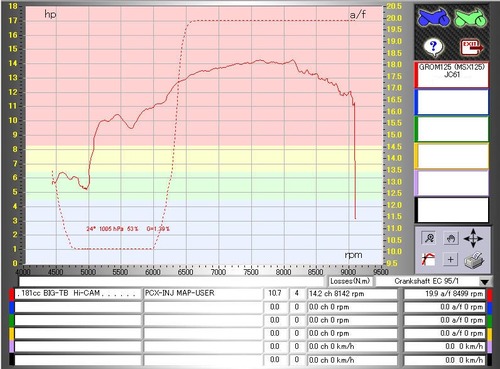The width and height of the screenshot is (500, 369).
Task: Click the green motorcycle icon
Action: (x=471, y=18)
